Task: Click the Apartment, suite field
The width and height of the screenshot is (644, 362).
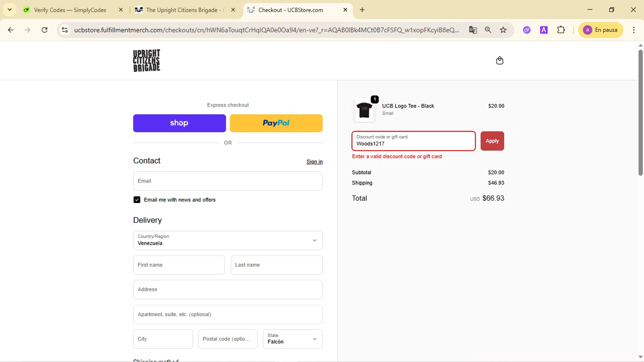Action: [228, 314]
